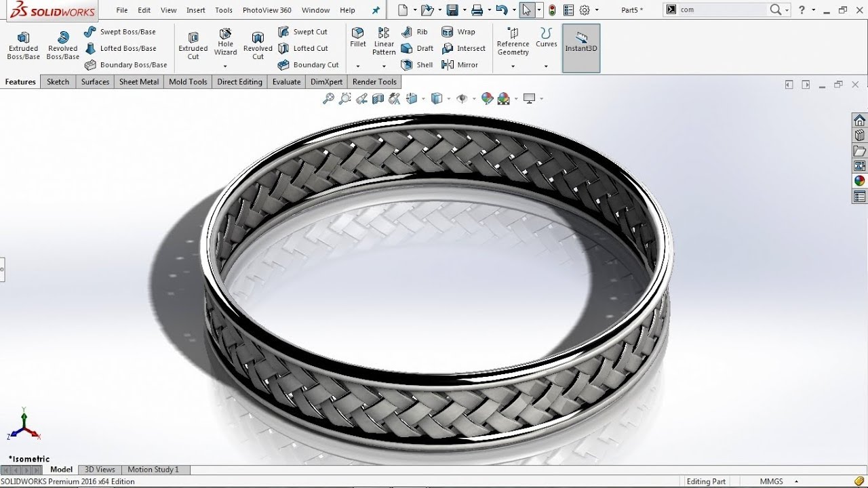This screenshot has width=868, height=488.
Task: Expand the Fillet dropdown arrow
Action: 357,66
